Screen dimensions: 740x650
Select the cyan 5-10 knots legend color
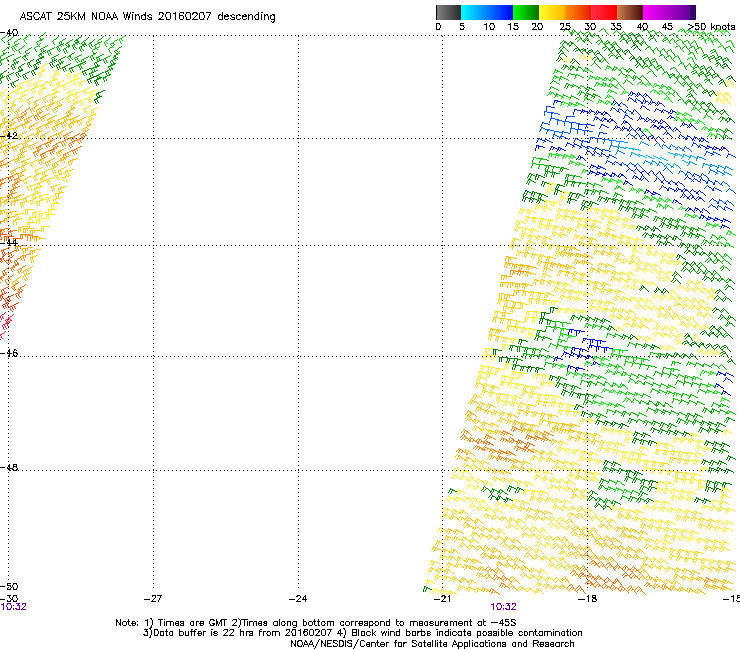pyautogui.click(x=473, y=12)
